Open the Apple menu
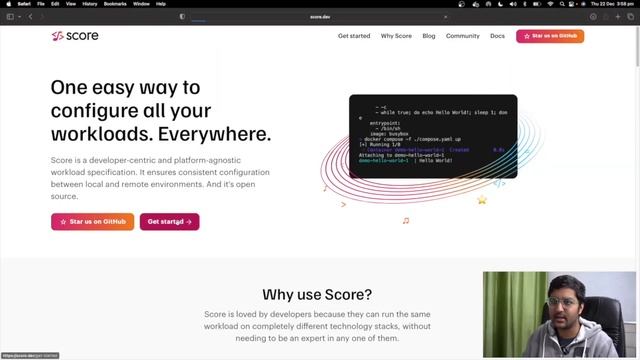The height and width of the screenshot is (360, 640). click(x=9, y=4)
